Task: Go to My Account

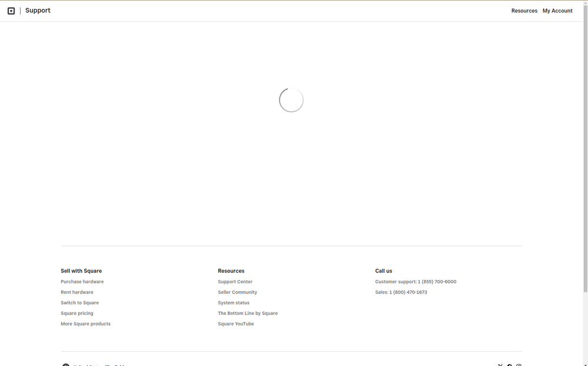Action: 557,11
